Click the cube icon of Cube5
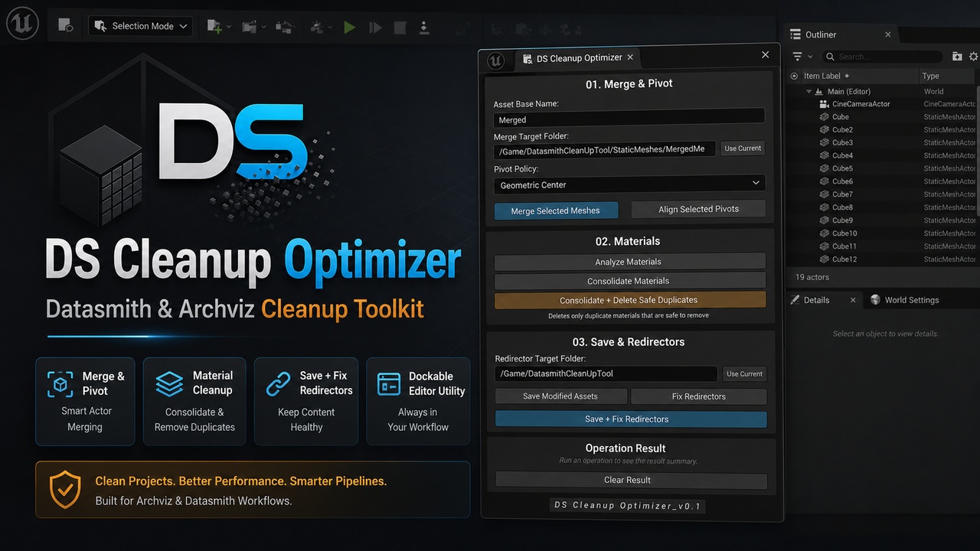 [824, 168]
